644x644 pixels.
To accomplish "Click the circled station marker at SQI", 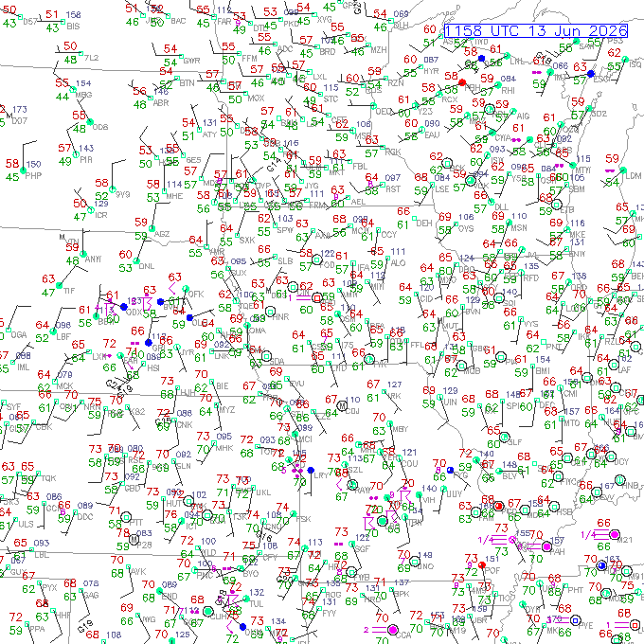I will pyautogui.click(x=499, y=297).
